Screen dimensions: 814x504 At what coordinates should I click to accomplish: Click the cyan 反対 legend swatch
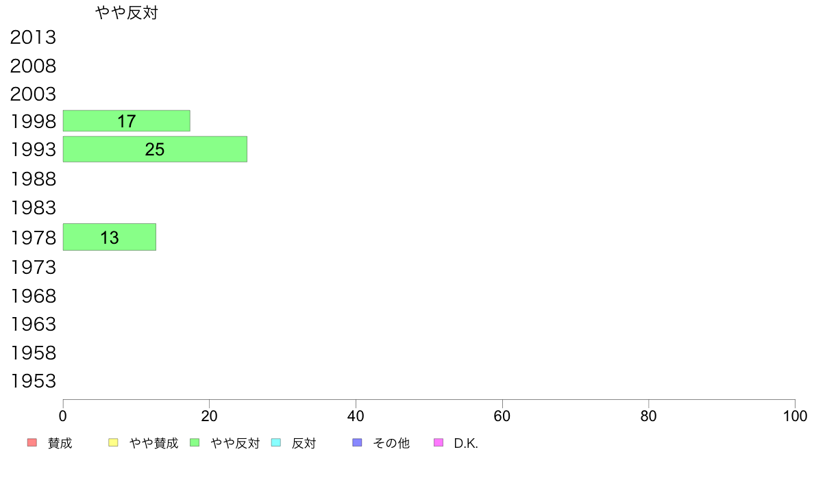coord(276,443)
